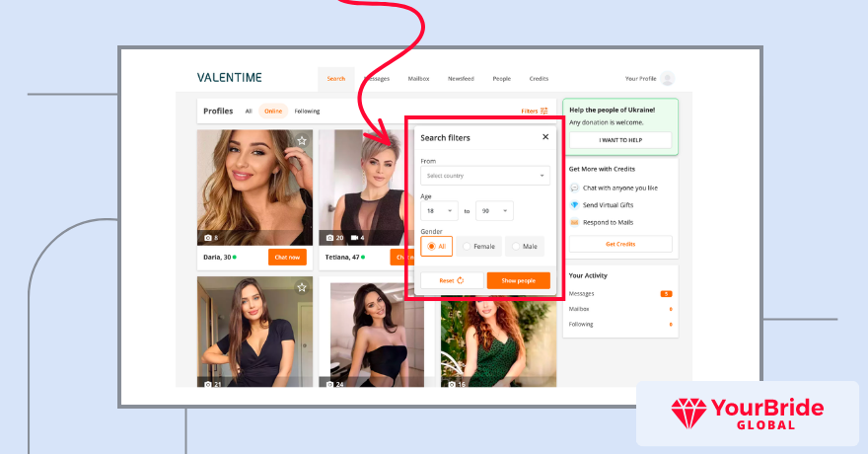Click the chat bubble icon beside Chat with anyone
This screenshot has height=454, width=868.
coord(575,188)
